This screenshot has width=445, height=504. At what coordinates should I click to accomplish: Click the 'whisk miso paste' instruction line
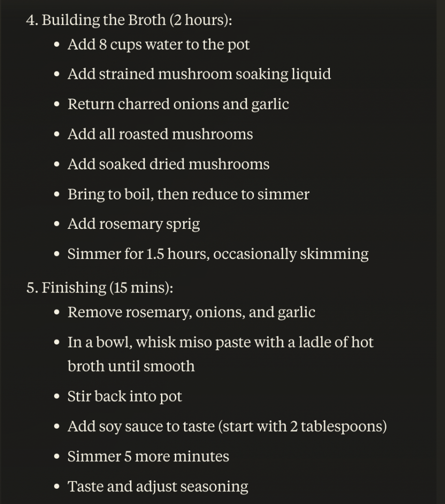tap(220, 343)
